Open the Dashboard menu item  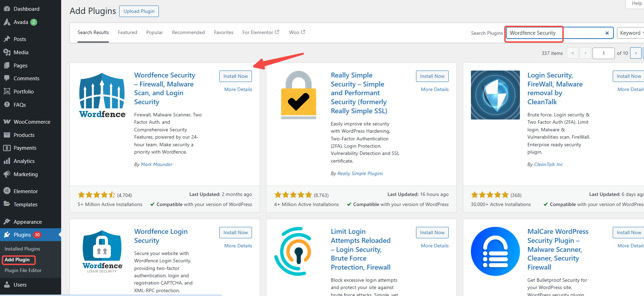click(26, 9)
